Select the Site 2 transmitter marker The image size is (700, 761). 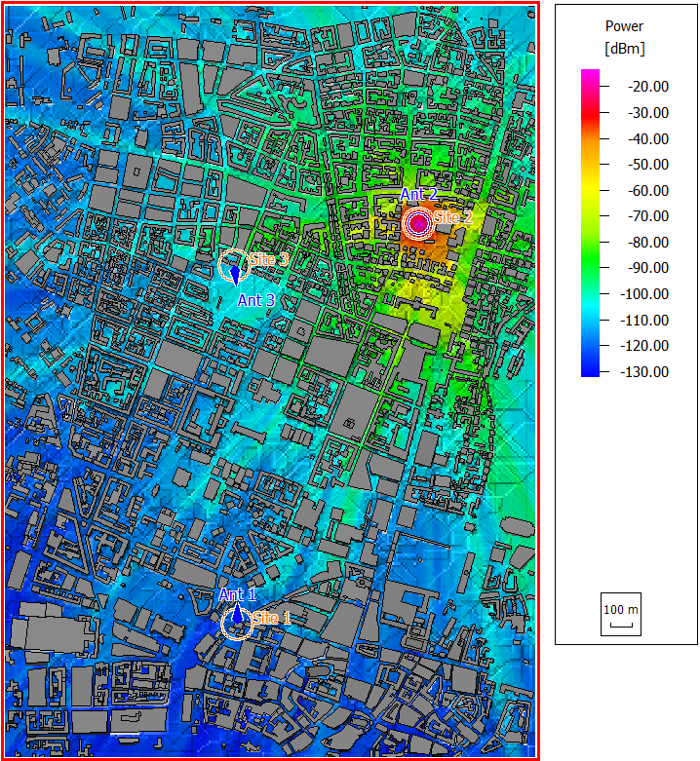[419, 223]
